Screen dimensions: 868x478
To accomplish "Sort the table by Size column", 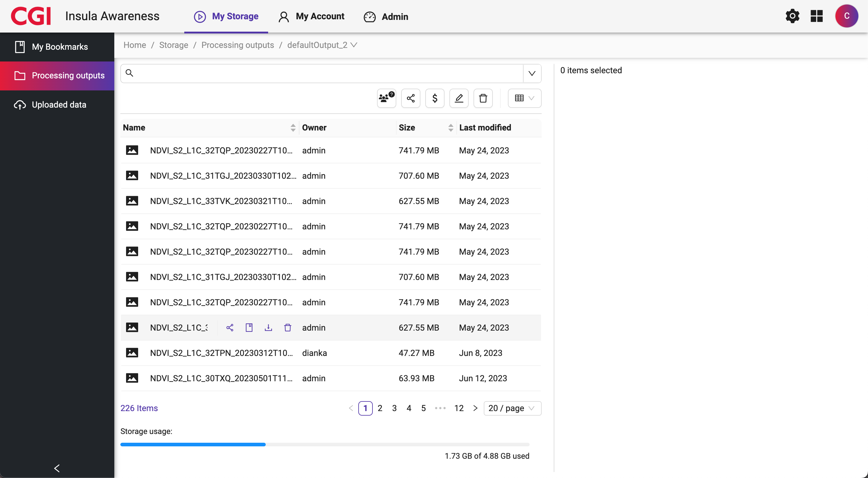I will [451, 127].
